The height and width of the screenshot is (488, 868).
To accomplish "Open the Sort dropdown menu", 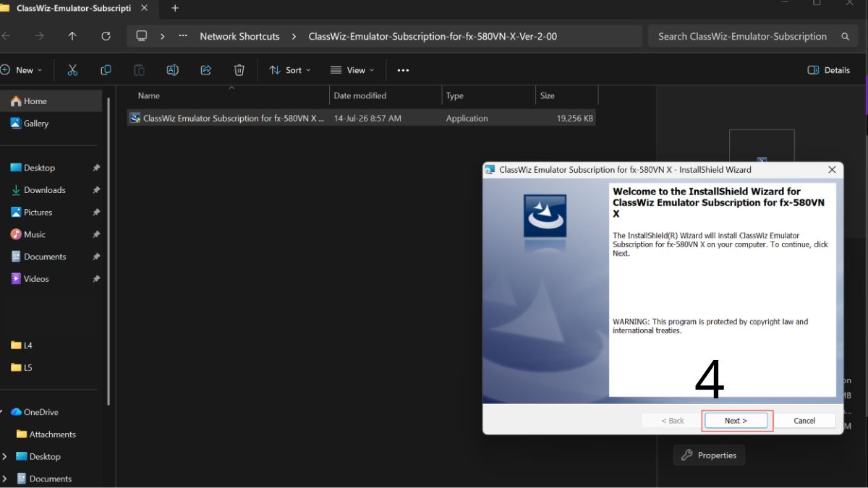I will 290,70.
